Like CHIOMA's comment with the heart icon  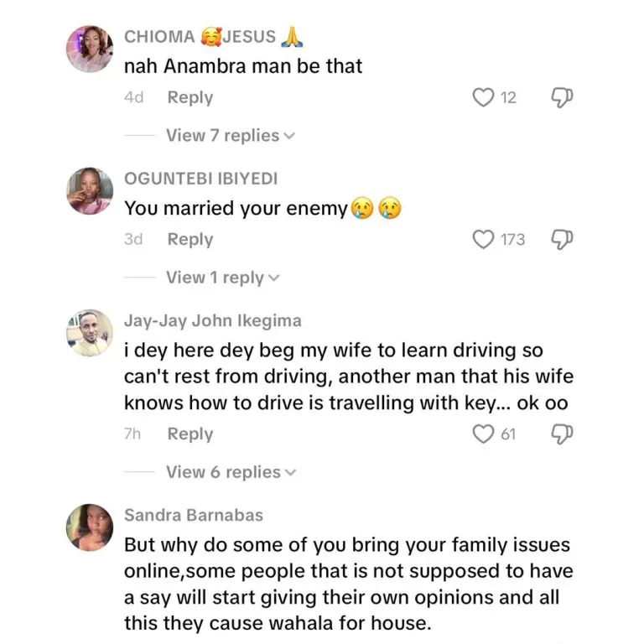click(484, 98)
